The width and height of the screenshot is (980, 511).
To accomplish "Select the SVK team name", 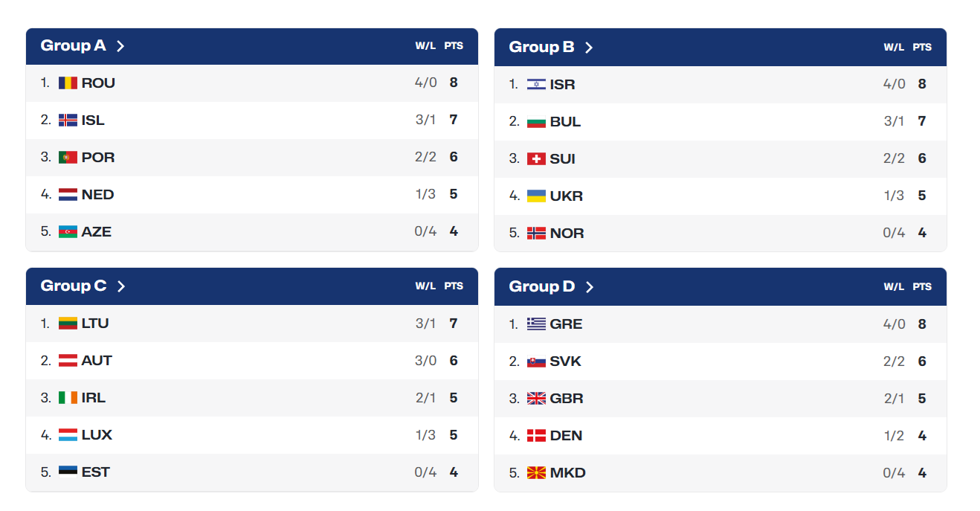I will (566, 361).
